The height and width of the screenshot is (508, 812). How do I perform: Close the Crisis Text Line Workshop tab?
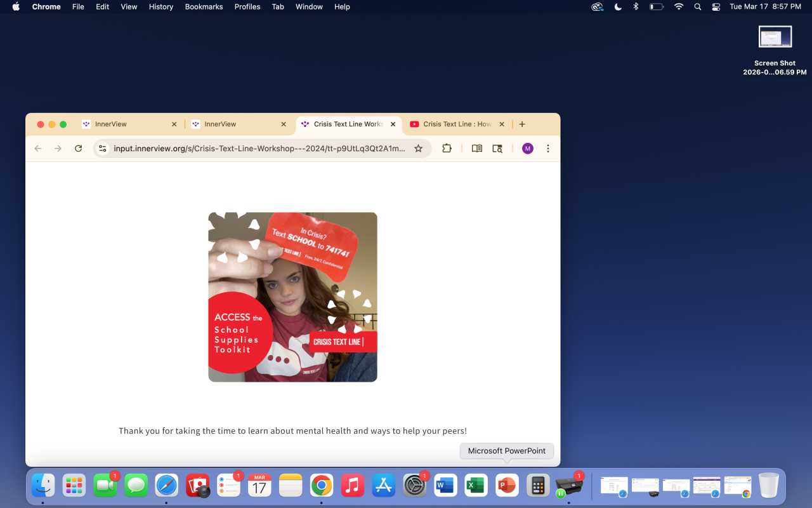coord(393,124)
